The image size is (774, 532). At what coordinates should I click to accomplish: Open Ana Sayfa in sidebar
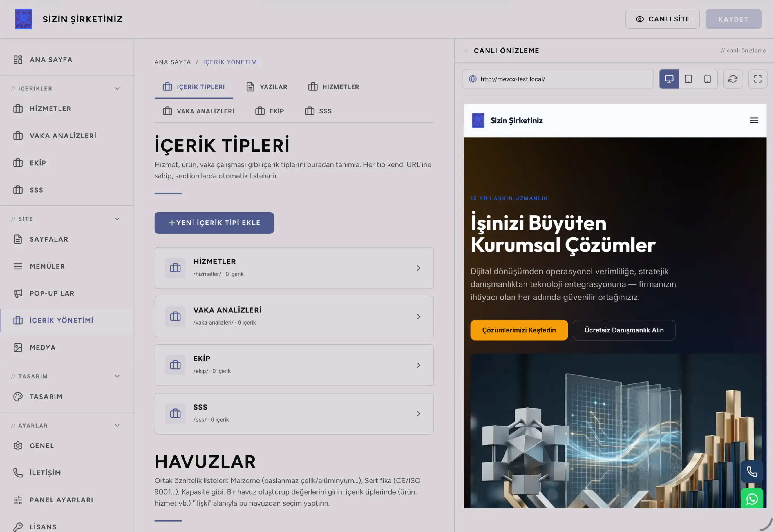click(x=67, y=60)
